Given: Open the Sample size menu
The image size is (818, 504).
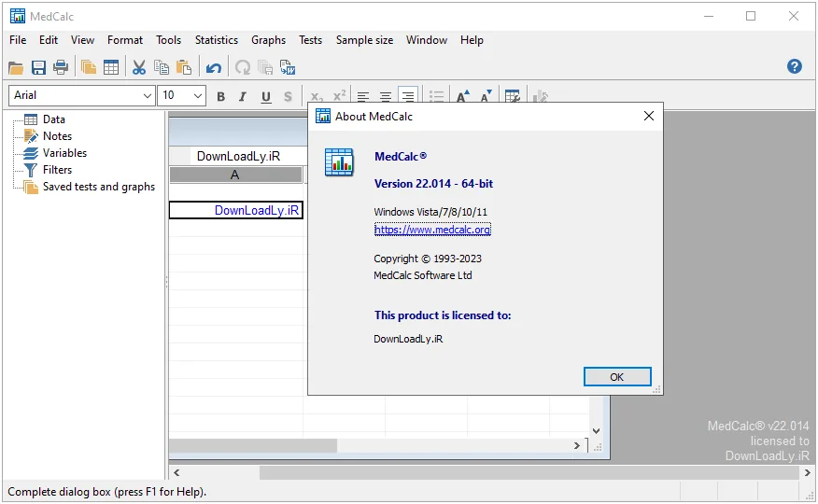Looking at the screenshot, I should (x=364, y=40).
